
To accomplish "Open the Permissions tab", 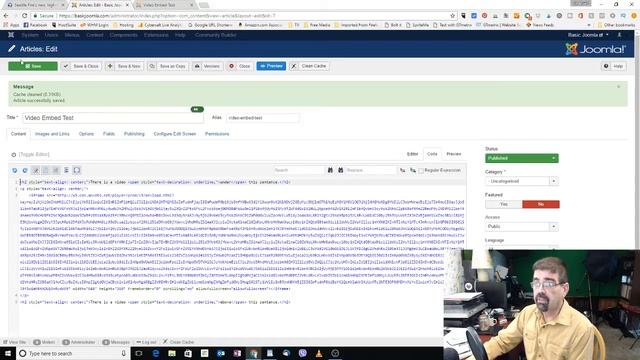I will 217,134.
